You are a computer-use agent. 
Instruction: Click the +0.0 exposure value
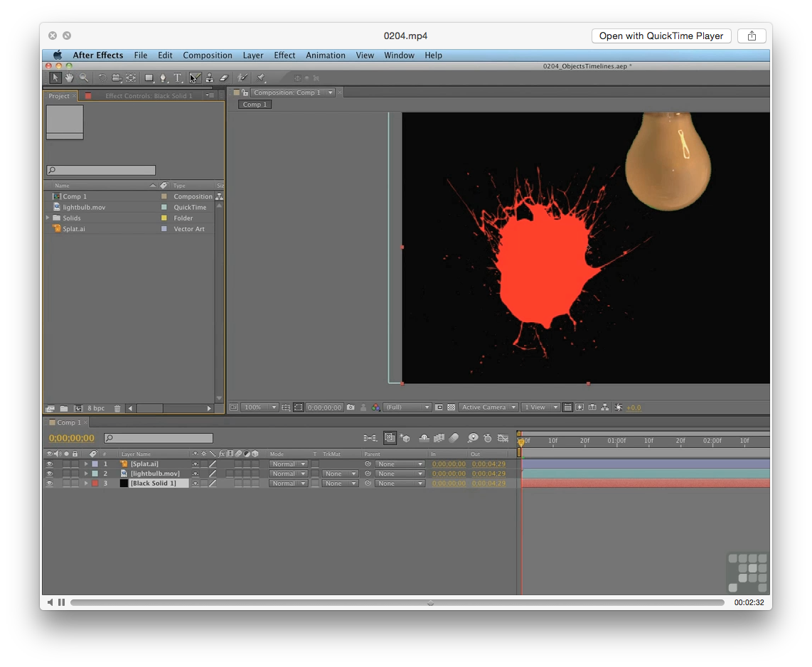point(634,407)
